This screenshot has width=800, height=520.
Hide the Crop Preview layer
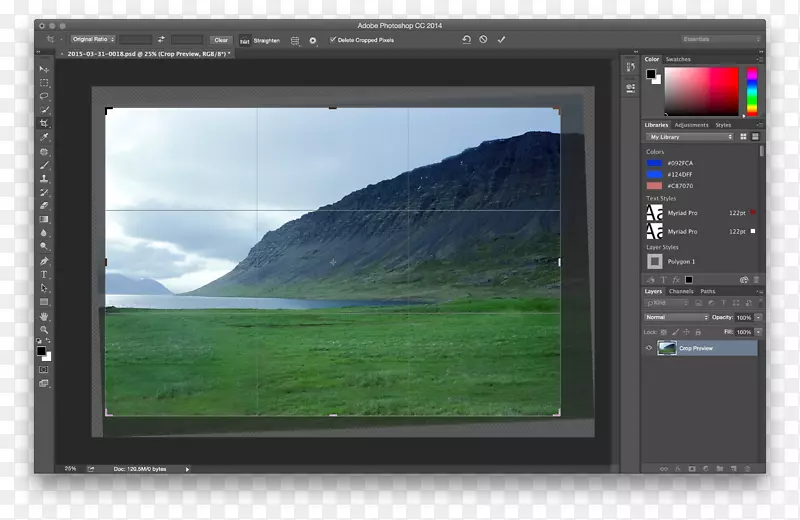pos(649,348)
